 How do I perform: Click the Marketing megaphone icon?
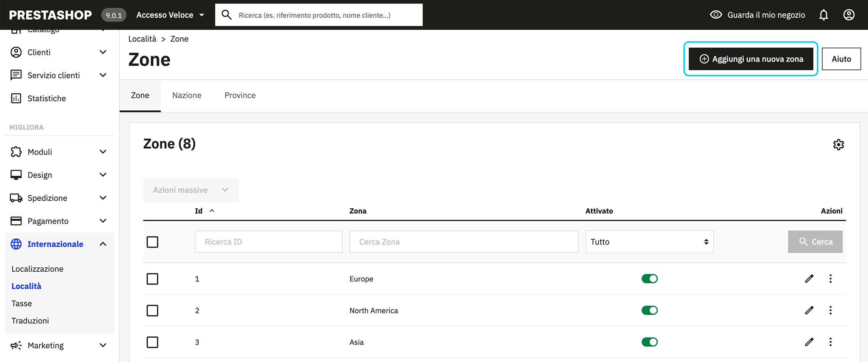[16, 346]
